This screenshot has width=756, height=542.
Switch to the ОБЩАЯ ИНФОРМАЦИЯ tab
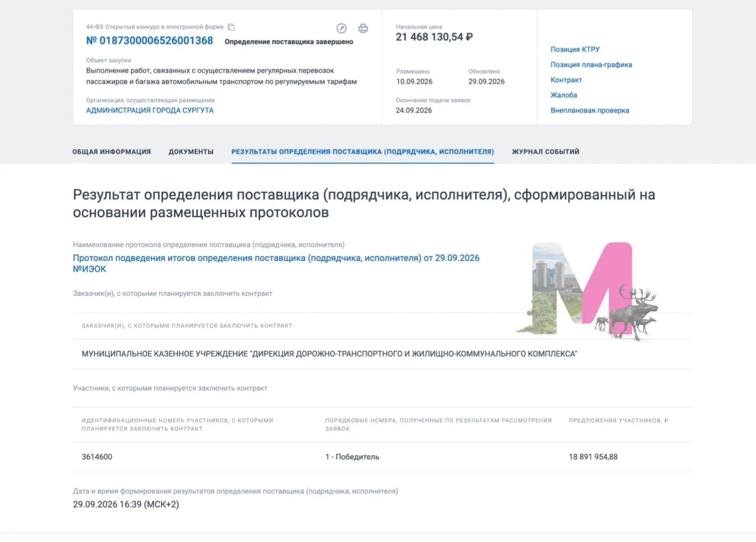coord(111,152)
